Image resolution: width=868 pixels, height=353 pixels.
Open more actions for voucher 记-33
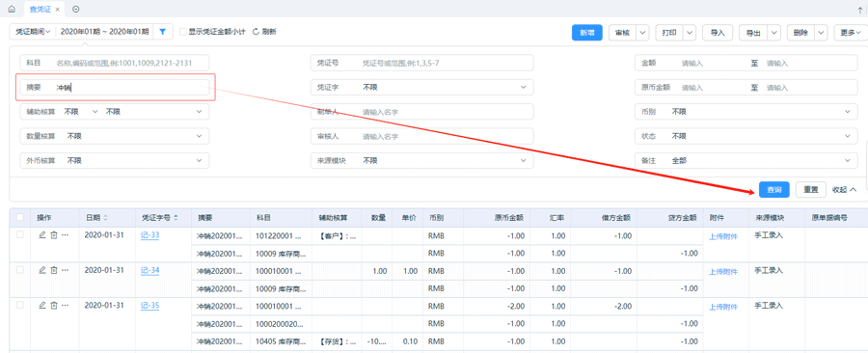[x=65, y=235]
